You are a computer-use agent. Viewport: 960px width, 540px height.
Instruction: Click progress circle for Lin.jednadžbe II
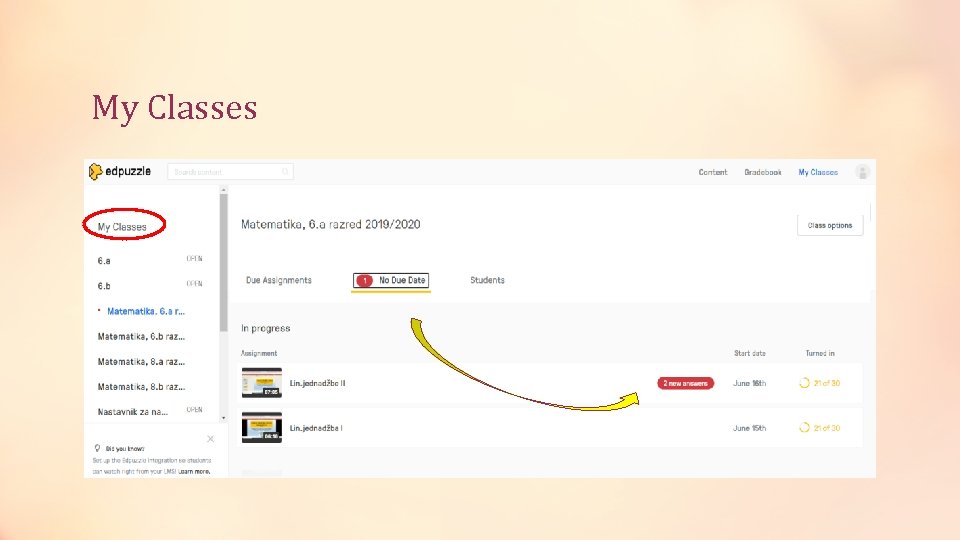coord(804,383)
